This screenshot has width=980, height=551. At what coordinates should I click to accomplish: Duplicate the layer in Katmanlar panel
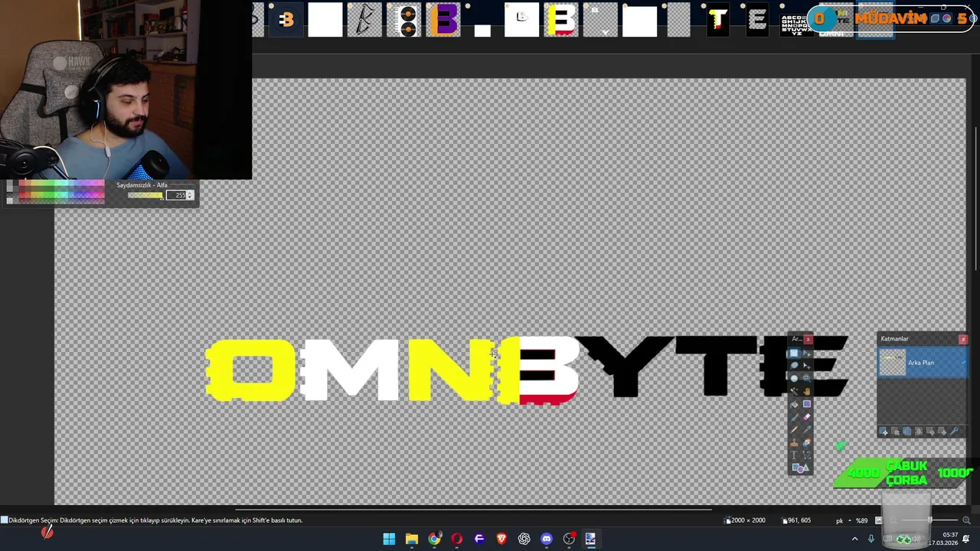tap(906, 431)
